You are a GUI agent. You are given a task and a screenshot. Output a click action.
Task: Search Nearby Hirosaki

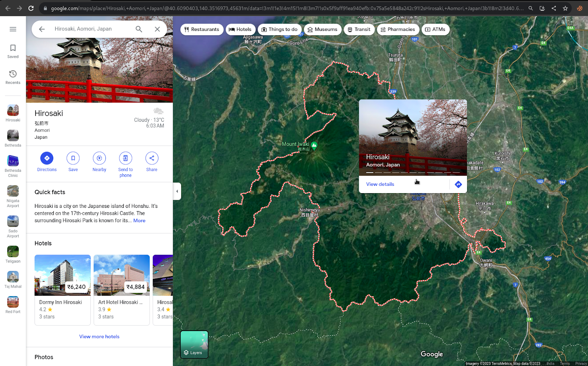point(99,162)
